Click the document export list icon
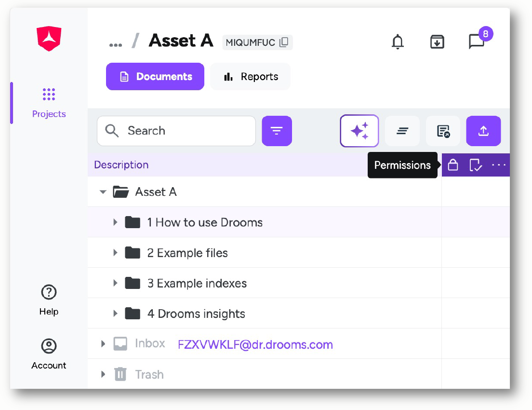This screenshot has height=410, width=532. pyautogui.click(x=443, y=131)
